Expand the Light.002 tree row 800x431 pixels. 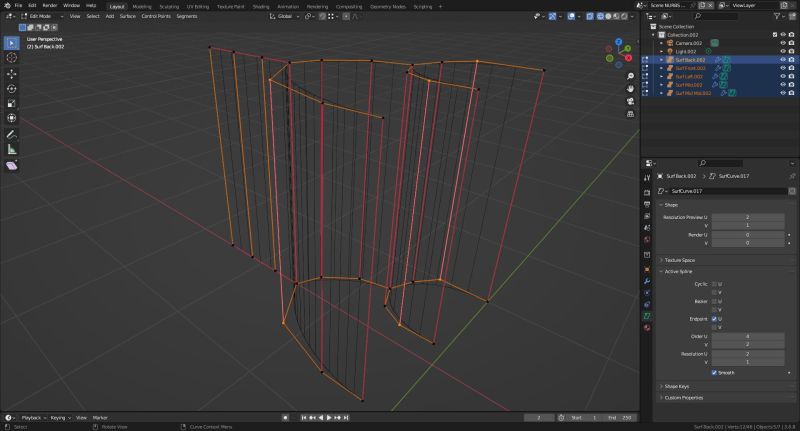coord(662,52)
